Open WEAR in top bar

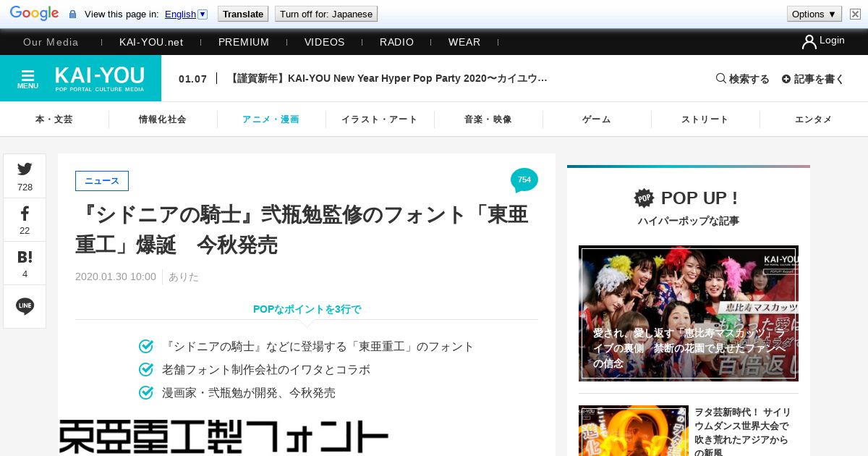[464, 42]
